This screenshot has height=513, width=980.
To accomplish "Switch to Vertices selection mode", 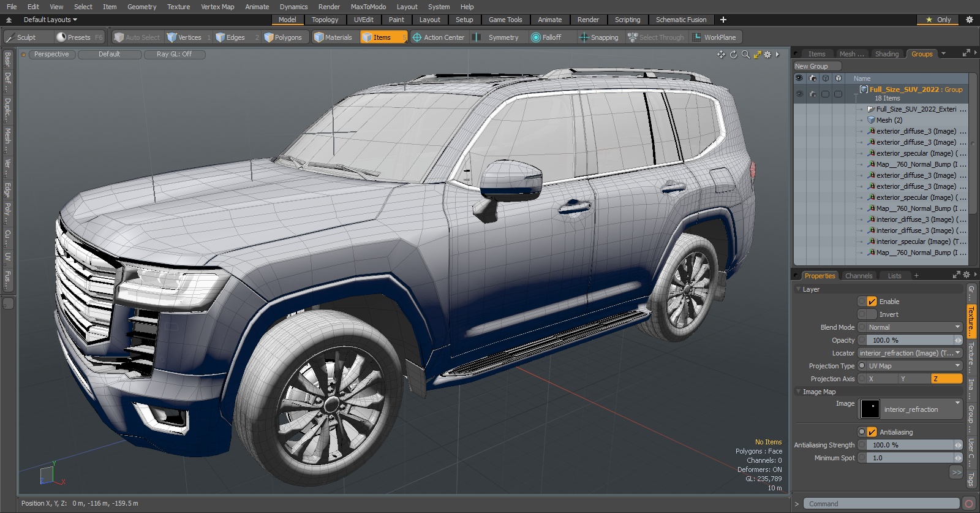I will [189, 37].
